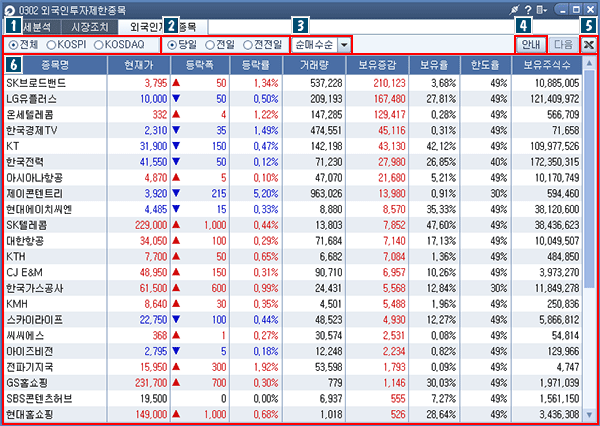Screen dimensions: 600x426
Task: Select the 한국전력 stock name
Action: coord(25,162)
